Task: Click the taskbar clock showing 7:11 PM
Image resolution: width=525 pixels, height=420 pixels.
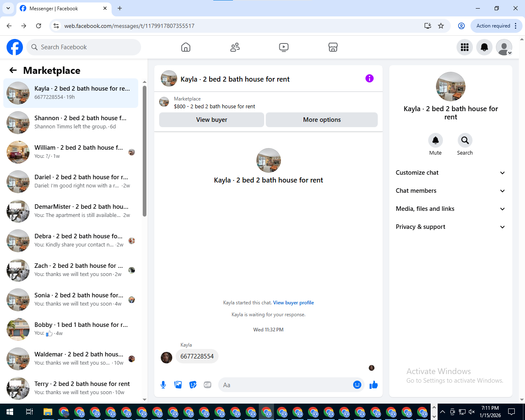Action: [x=490, y=412]
